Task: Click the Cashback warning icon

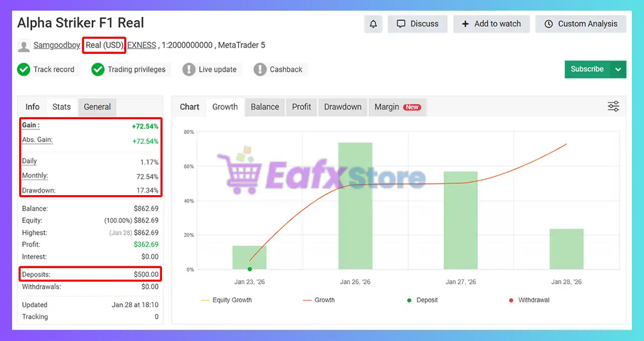Action: click(x=260, y=69)
